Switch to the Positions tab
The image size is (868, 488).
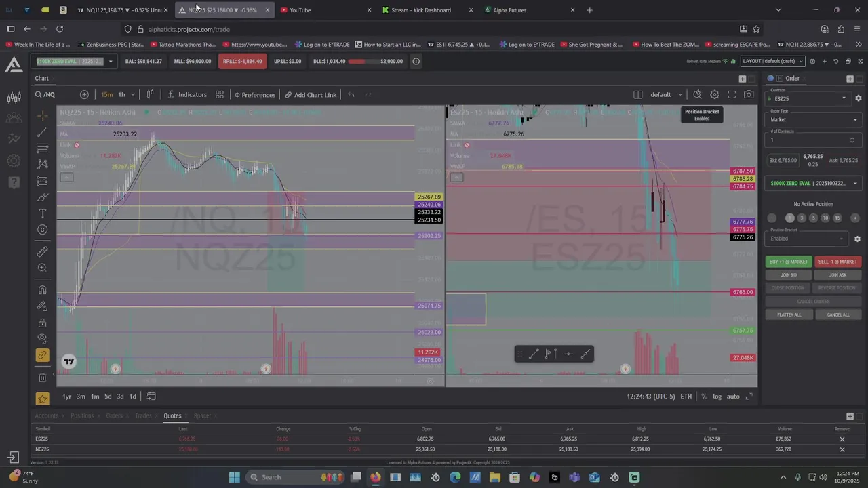click(82, 415)
